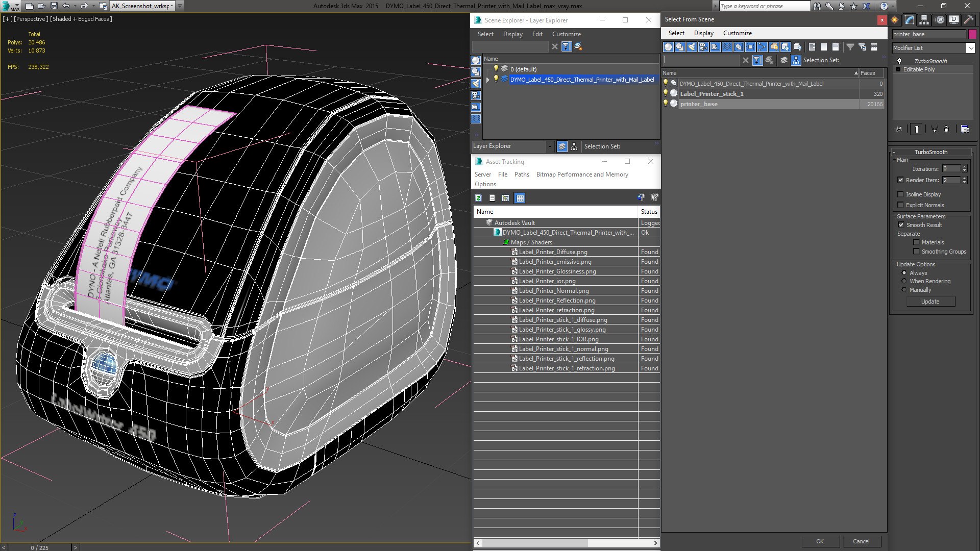Open the Layer Explorer view dropdown
Viewport: 980px width, 551px height.
coord(550,146)
